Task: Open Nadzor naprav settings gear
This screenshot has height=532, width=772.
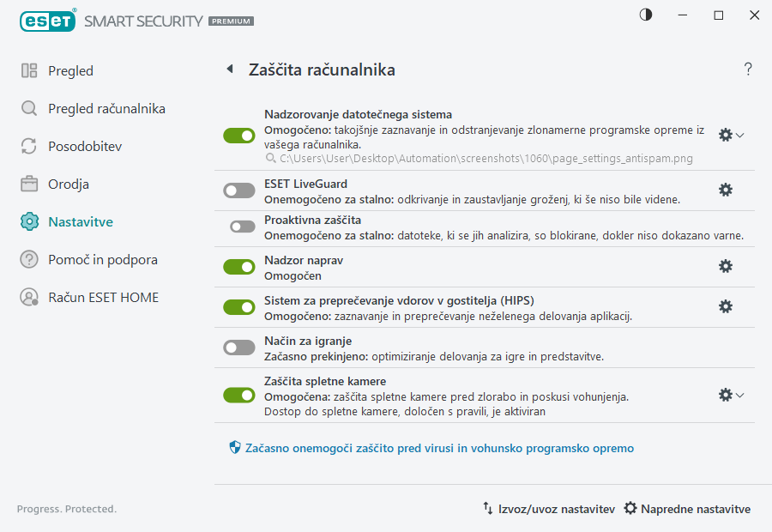Action: (x=726, y=266)
